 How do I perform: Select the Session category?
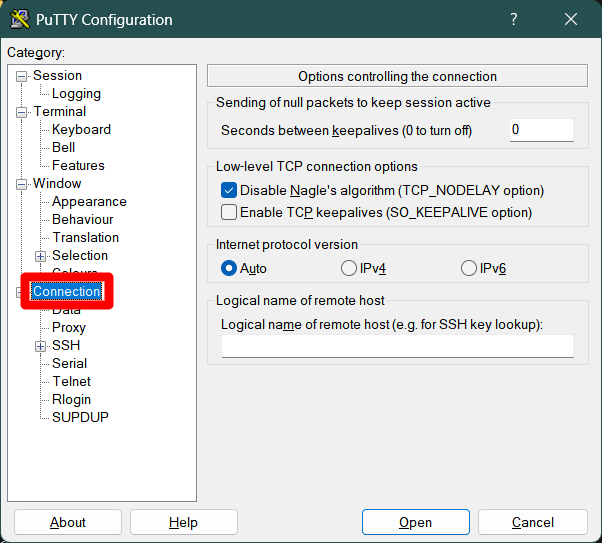click(x=57, y=76)
